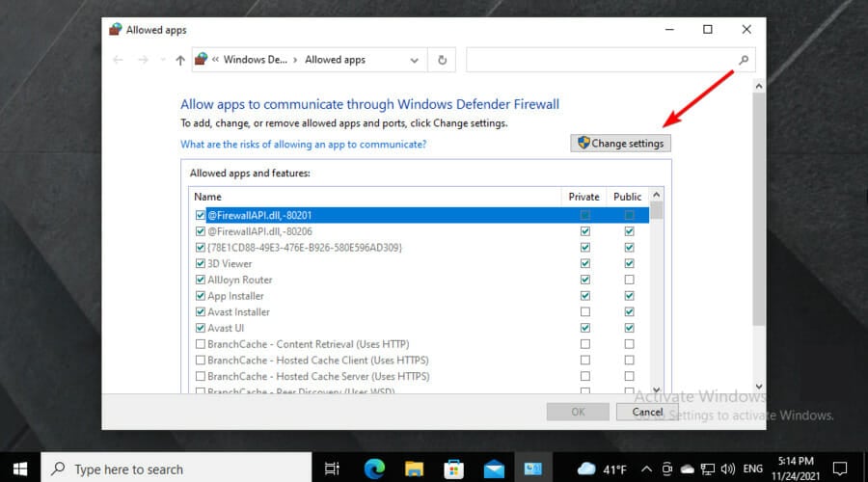This screenshot has height=482, width=868.
Task: Minimize the Allowed apps window
Action: pos(669,29)
